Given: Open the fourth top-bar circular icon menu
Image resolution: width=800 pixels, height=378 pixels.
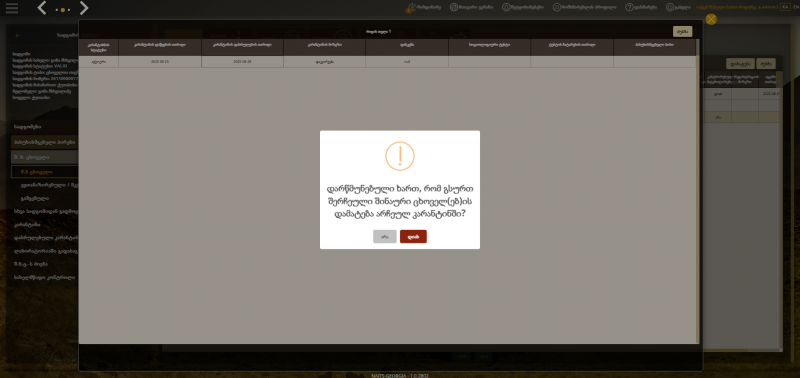Looking at the screenshot, I should pyautogui.click(x=557, y=7).
